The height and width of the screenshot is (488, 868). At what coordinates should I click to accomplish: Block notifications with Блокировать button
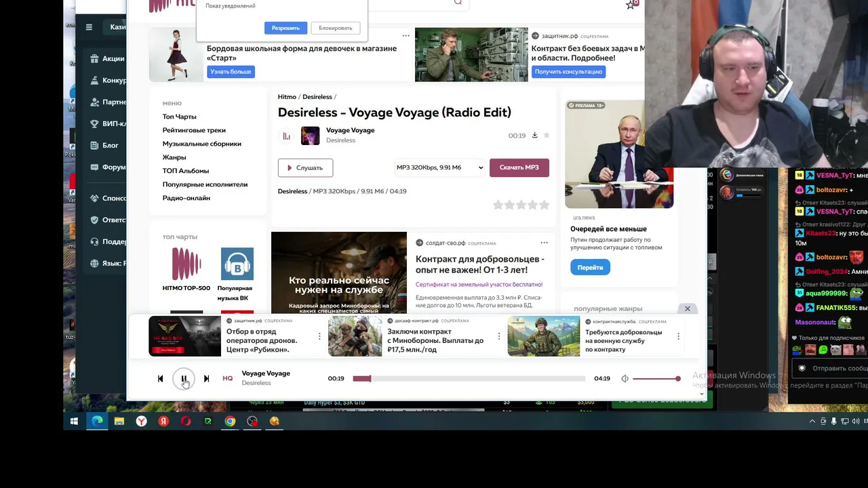[x=336, y=28]
